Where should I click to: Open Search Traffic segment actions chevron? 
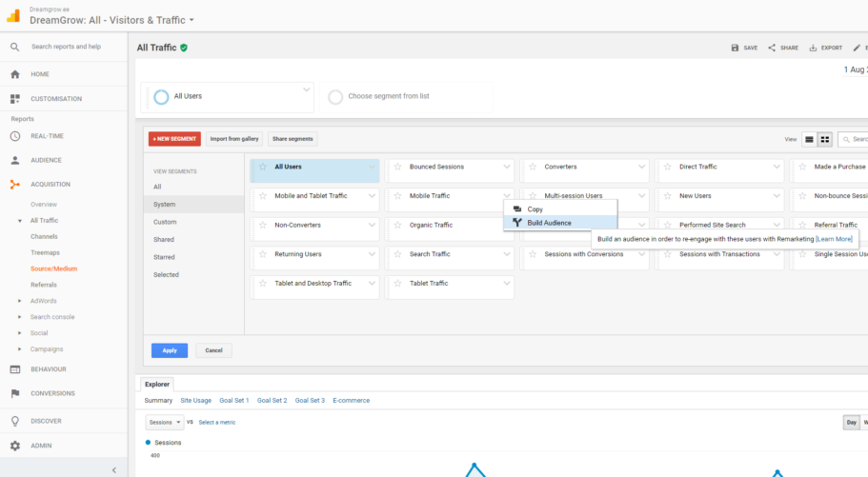pyautogui.click(x=507, y=254)
